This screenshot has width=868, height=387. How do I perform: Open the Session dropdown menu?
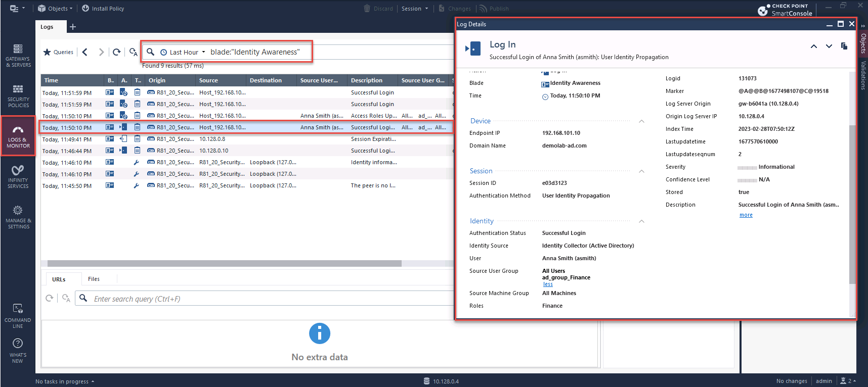415,9
